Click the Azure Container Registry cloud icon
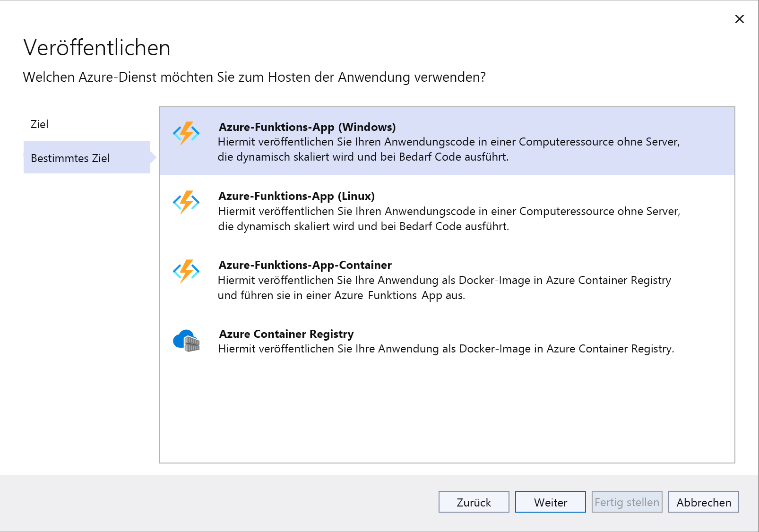The width and height of the screenshot is (759, 532). [x=186, y=341]
